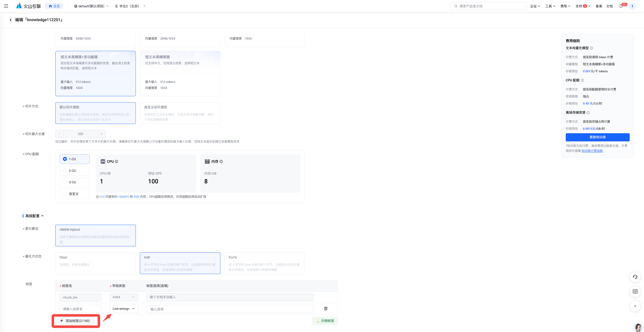The height and width of the screenshot is (332, 644).
Task: Open the List<string> field type dropdown
Action: pyautogui.click(x=124, y=309)
